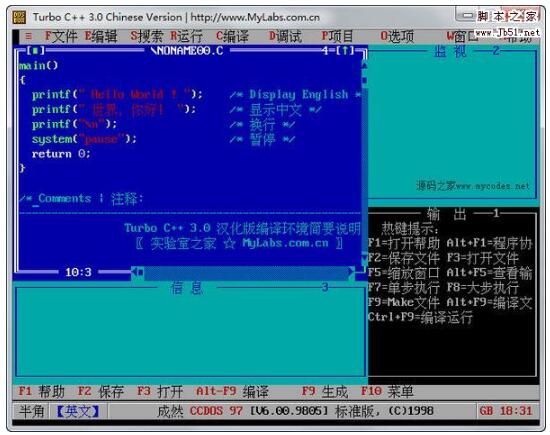Screen dimensions: 550x435
Task: Click the horizontal scrollbar right arrow
Action: [x=351, y=272]
